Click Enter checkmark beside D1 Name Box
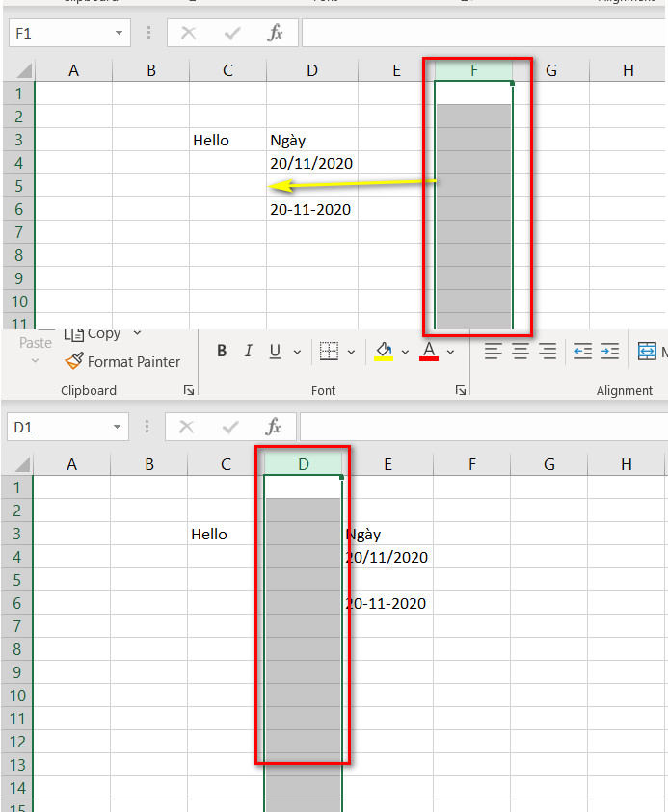The image size is (668, 812). coord(230,428)
